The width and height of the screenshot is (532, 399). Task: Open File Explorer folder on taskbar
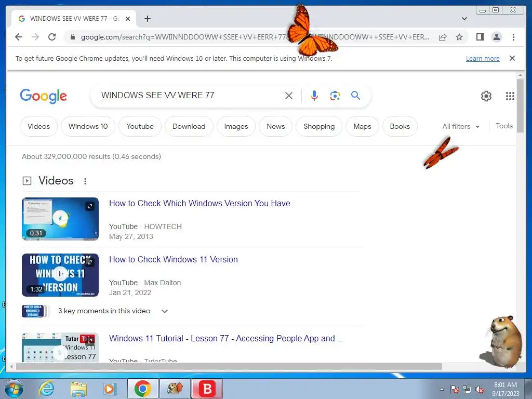(x=78, y=389)
